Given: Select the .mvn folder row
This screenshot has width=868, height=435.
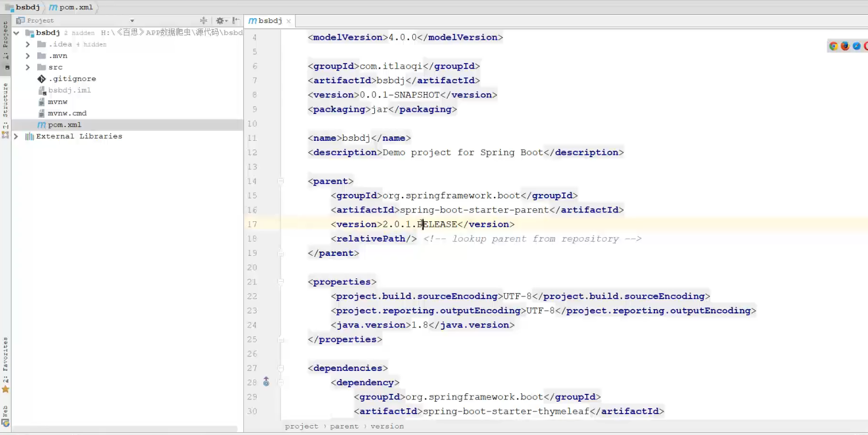Looking at the screenshot, I should coord(127,56).
